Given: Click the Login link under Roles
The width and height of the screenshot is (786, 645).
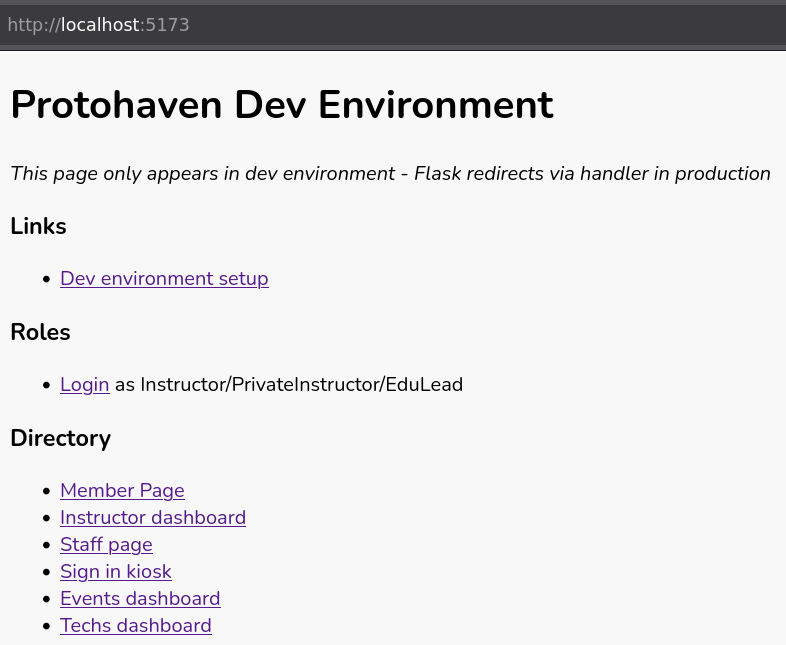Looking at the screenshot, I should [84, 385].
